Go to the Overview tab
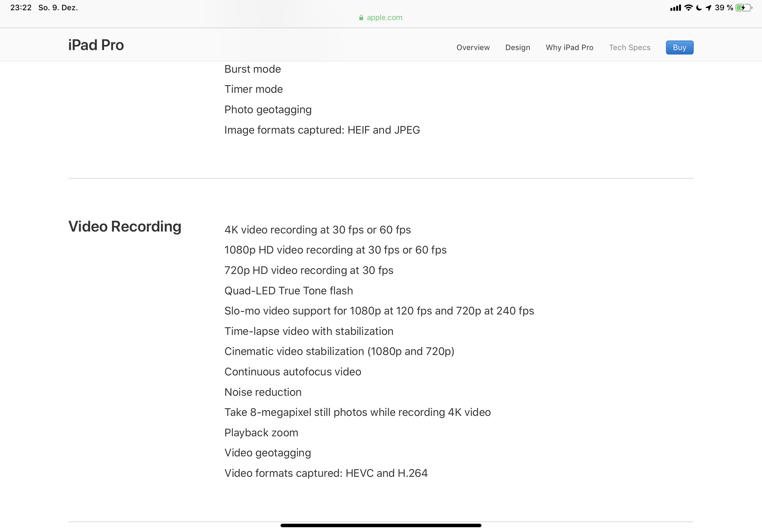 (x=473, y=48)
